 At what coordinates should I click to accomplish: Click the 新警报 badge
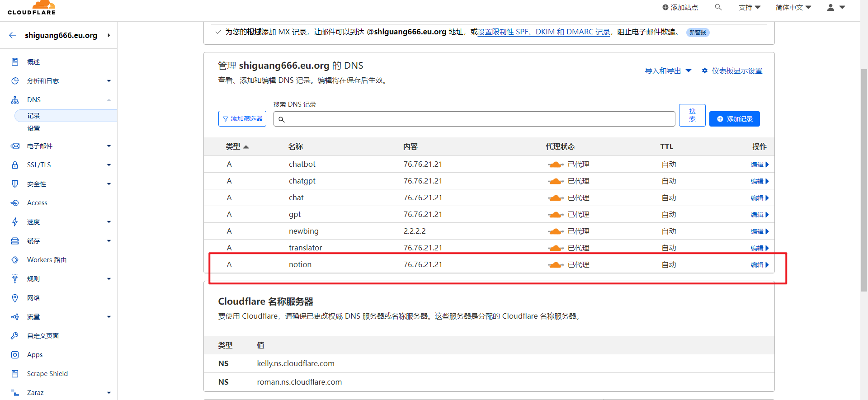(698, 33)
